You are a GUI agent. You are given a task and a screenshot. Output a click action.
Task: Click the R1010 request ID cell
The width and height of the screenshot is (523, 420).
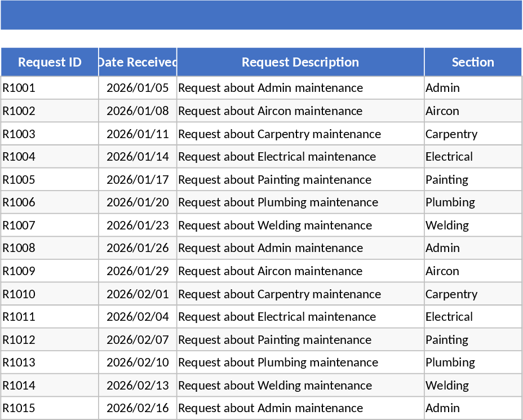click(50, 294)
